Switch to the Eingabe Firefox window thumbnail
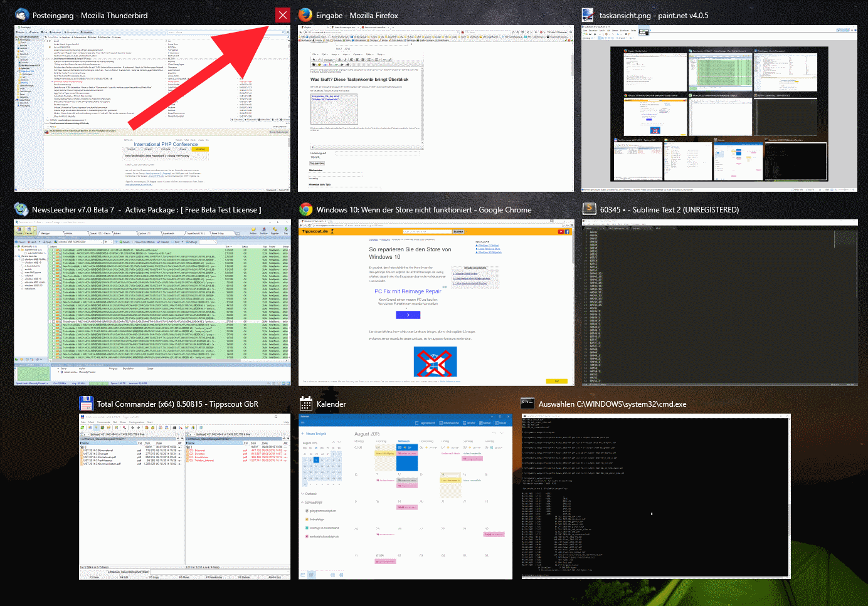Image resolution: width=868 pixels, height=606 pixels. 436,108
